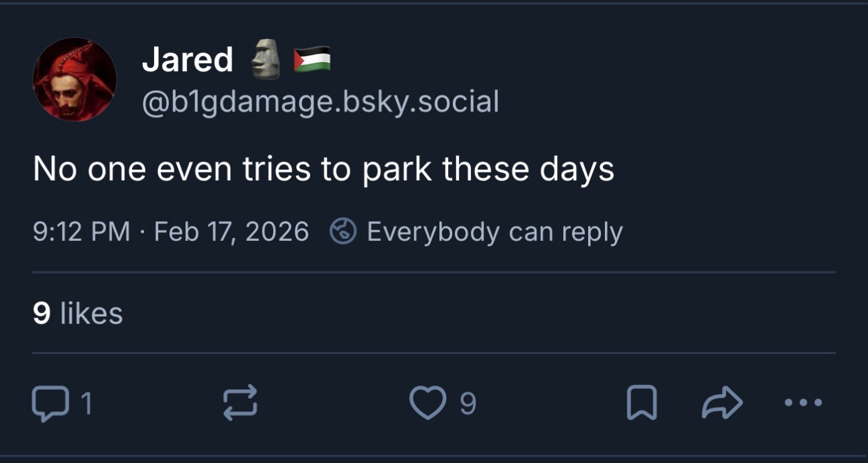
Task: Like the post with the heart icon
Action: point(427,404)
